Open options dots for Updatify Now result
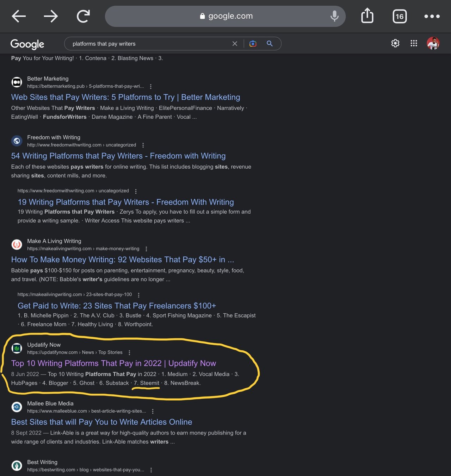451x476 pixels. coord(129,352)
